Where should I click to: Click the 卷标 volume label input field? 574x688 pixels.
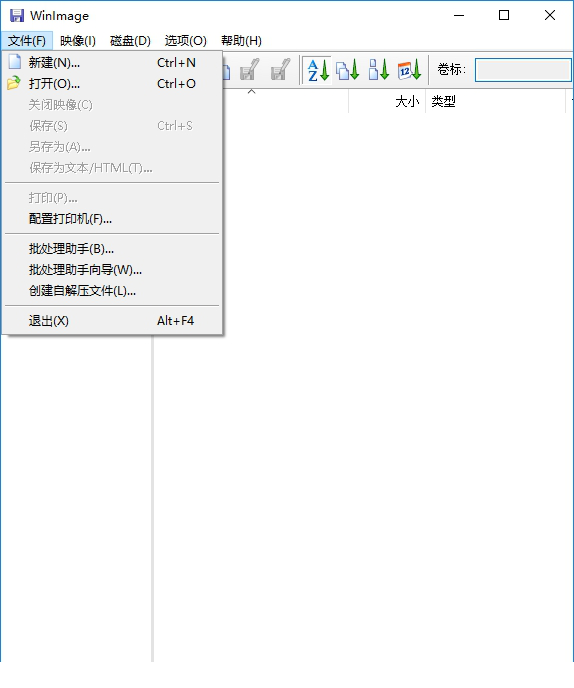pyautogui.click(x=523, y=70)
